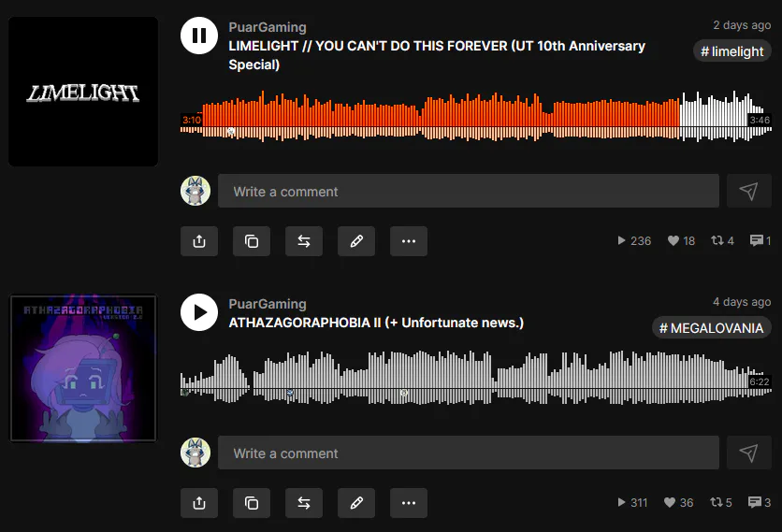This screenshot has height=532, width=782.
Task: Click the copy icon under ATHAZAGORAPHOBIA II
Action: tap(252, 503)
